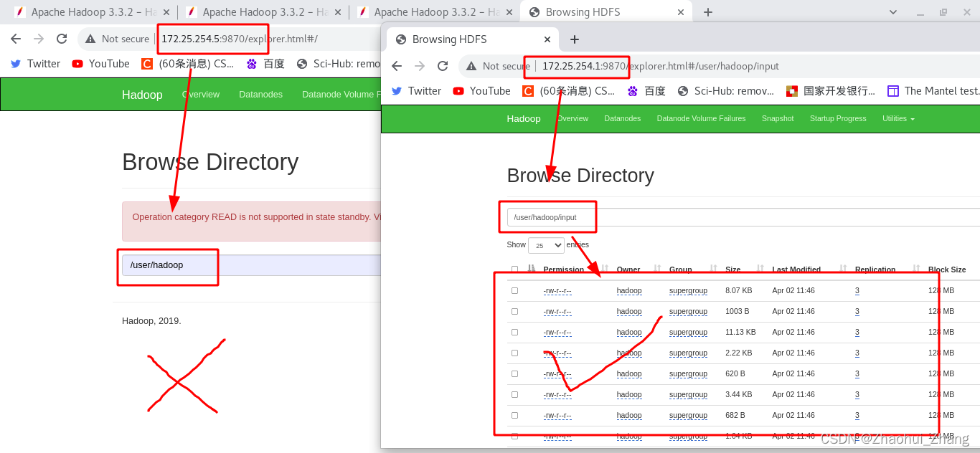Click the /user/hadoop path field in rear window
The height and width of the screenshot is (453, 980).
(251, 265)
